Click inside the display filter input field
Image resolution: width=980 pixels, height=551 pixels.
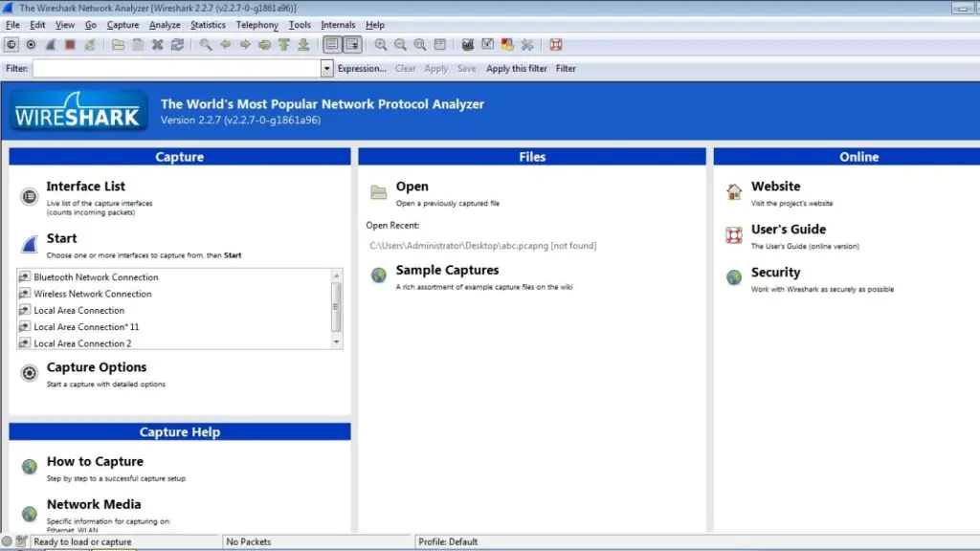click(x=177, y=69)
